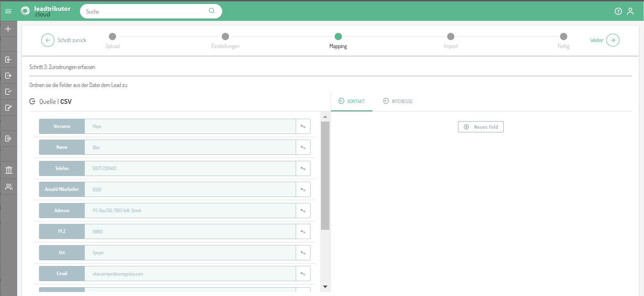Viewport: 644px width, 296px height.
Task: Select the Upload step marker
Action: [x=112, y=36]
